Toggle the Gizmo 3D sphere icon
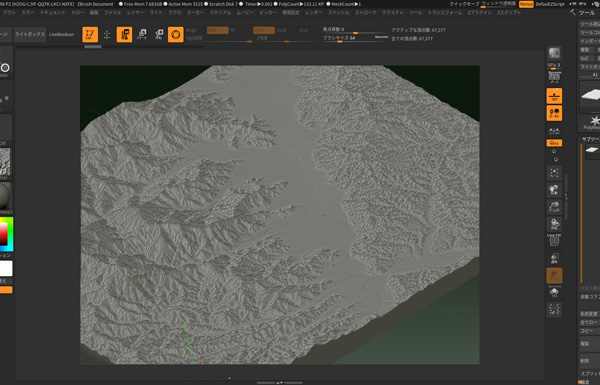 [176, 34]
